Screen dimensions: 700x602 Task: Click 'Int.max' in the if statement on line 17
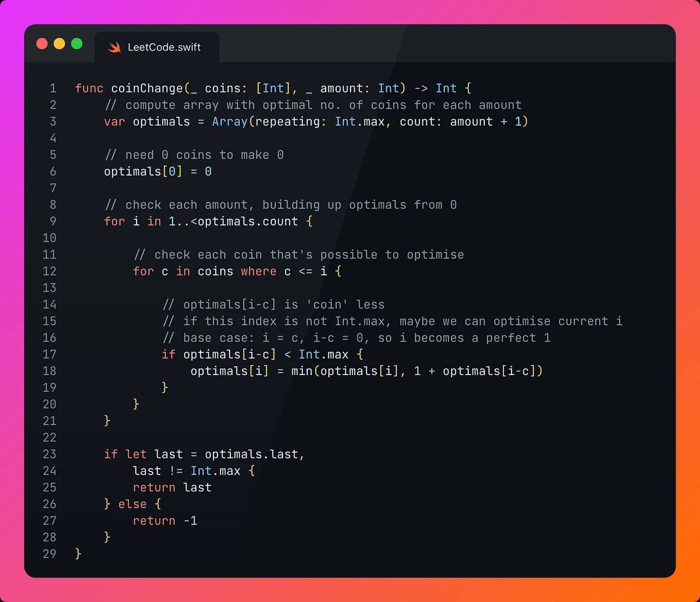pos(324,354)
